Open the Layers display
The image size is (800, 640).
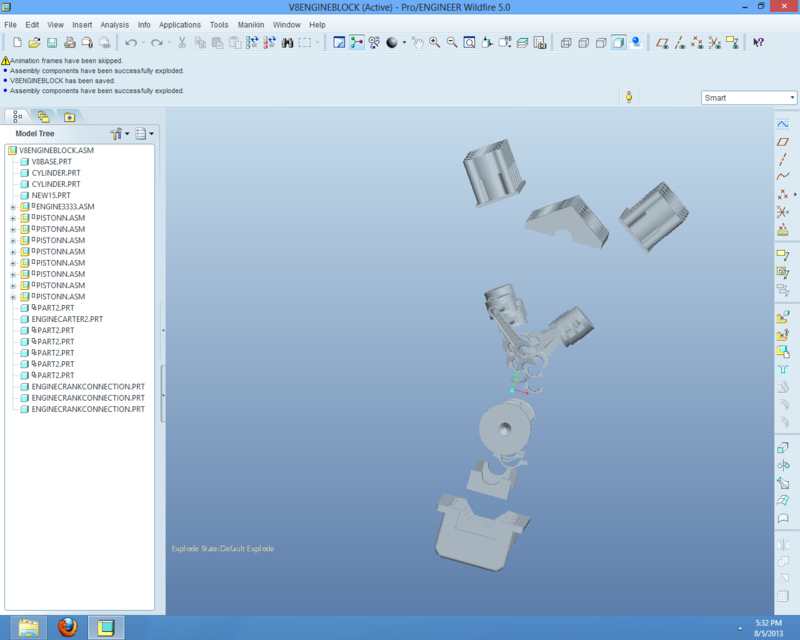pyautogui.click(x=520, y=43)
